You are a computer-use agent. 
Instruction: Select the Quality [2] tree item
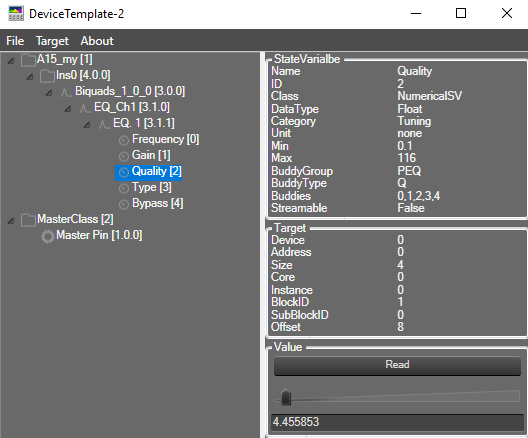[x=157, y=171]
